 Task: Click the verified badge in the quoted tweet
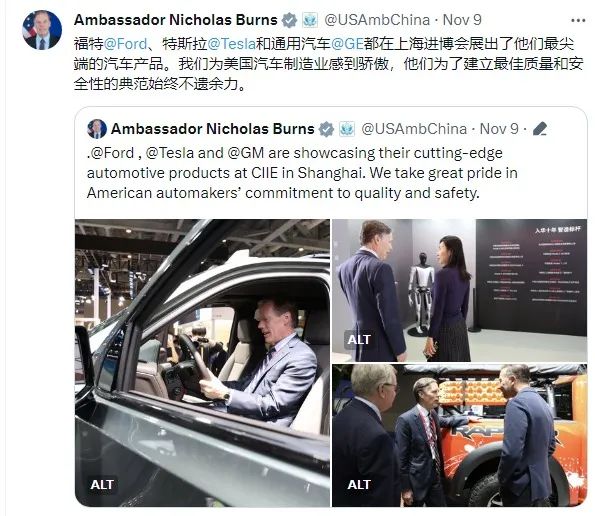click(326, 129)
